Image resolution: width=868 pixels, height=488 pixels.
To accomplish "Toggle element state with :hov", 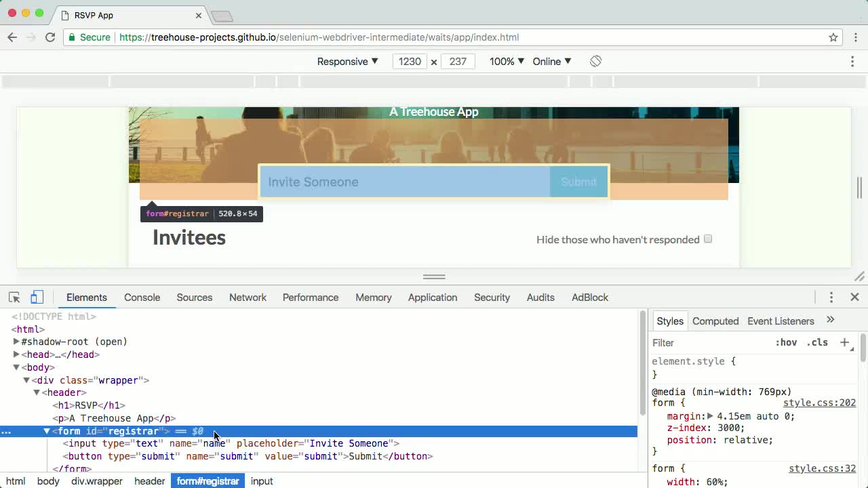I will (787, 342).
